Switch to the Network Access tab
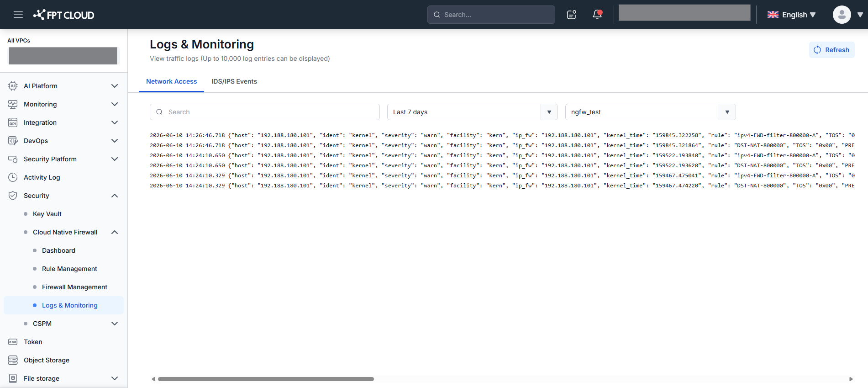Screen dimensions: 868x388 (x=171, y=81)
